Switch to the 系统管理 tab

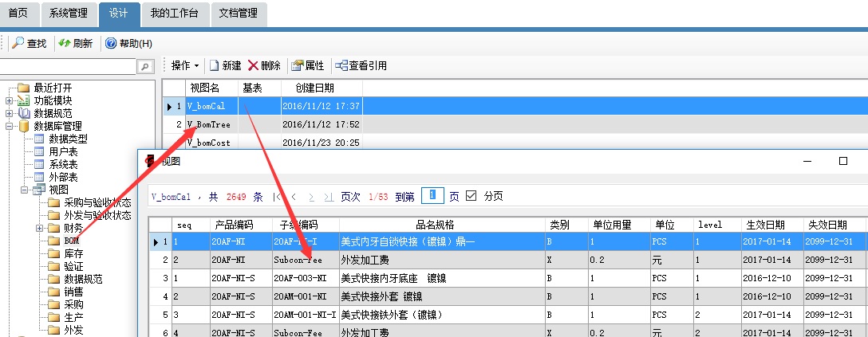[x=69, y=13]
